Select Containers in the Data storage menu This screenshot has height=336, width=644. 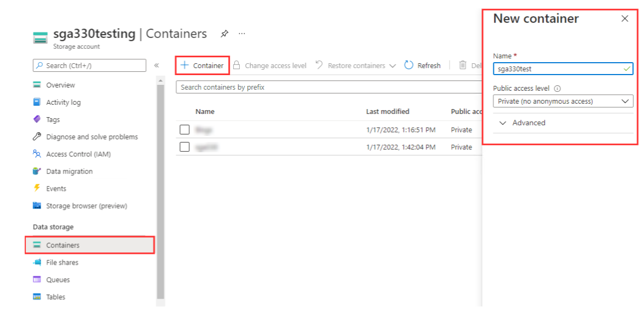click(x=63, y=245)
